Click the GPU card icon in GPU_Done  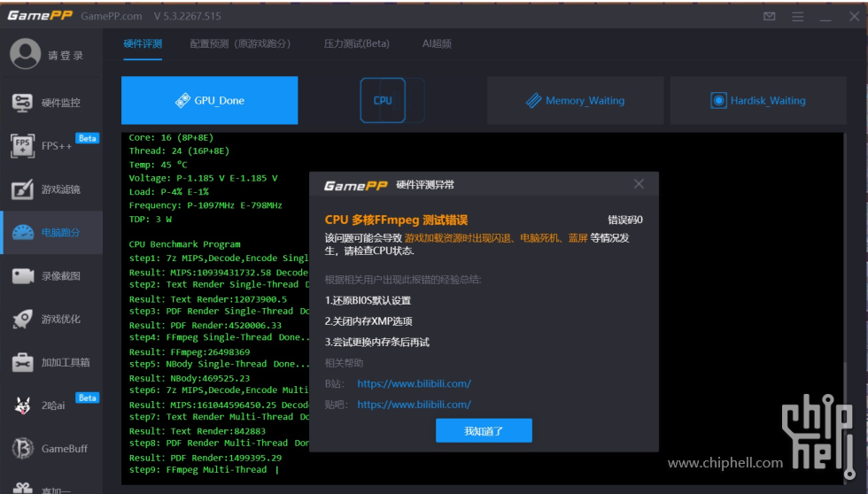[x=182, y=101]
